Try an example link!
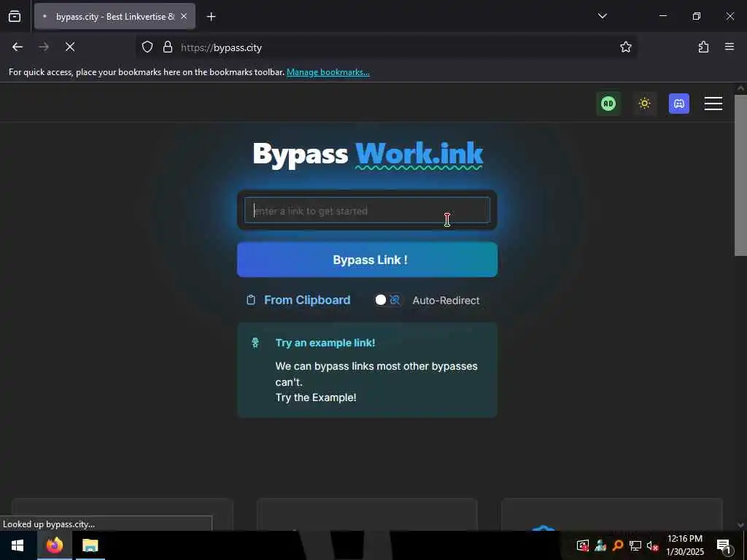Image resolution: width=747 pixels, height=560 pixels. click(325, 343)
